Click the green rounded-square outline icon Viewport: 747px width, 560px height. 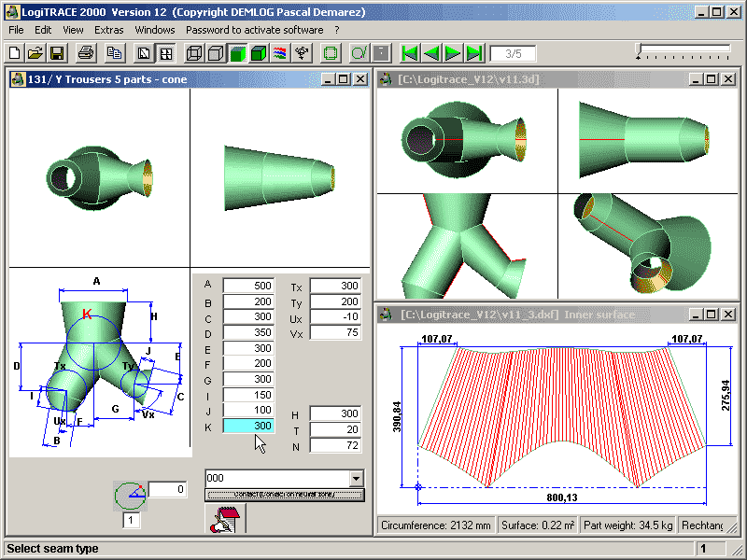(x=331, y=53)
